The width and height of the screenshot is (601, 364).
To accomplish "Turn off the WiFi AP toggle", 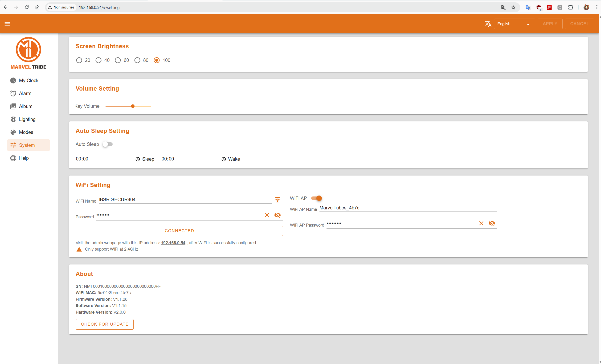I will [x=317, y=198].
